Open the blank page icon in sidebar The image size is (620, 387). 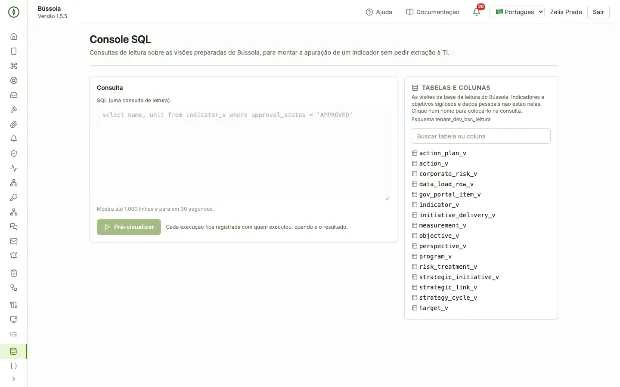coord(13,51)
